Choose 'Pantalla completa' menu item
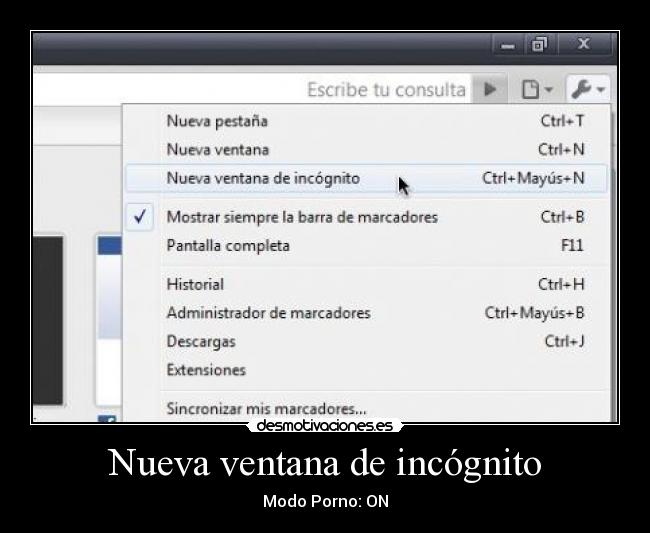The width and height of the screenshot is (650, 533). [x=367, y=245]
